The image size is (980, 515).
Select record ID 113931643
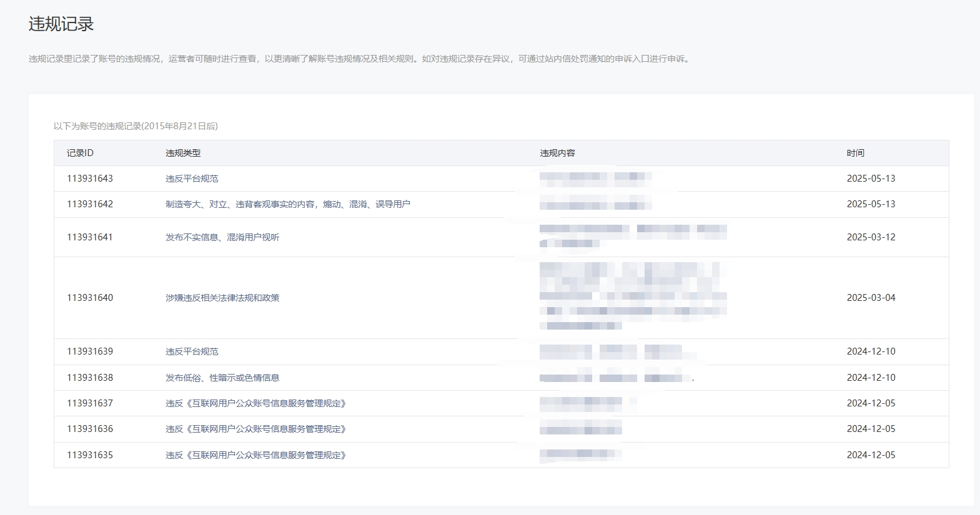coord(90,179)
